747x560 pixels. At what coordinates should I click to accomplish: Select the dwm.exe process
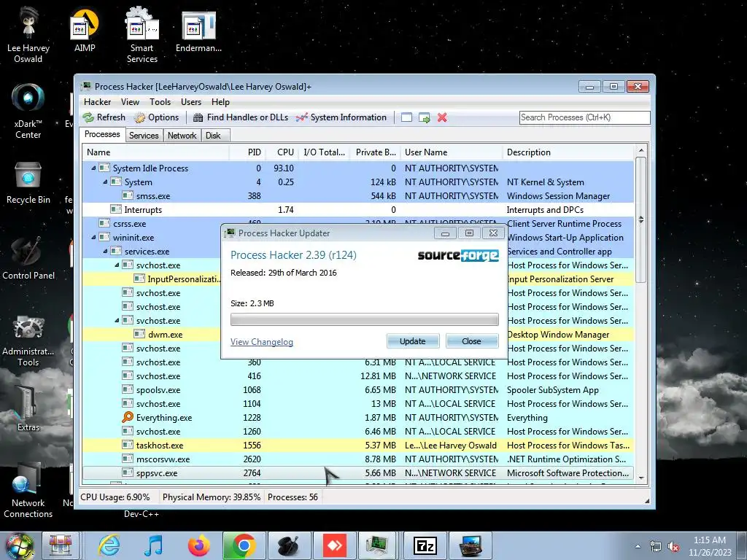pyautogui.click(x=165, y=334)
